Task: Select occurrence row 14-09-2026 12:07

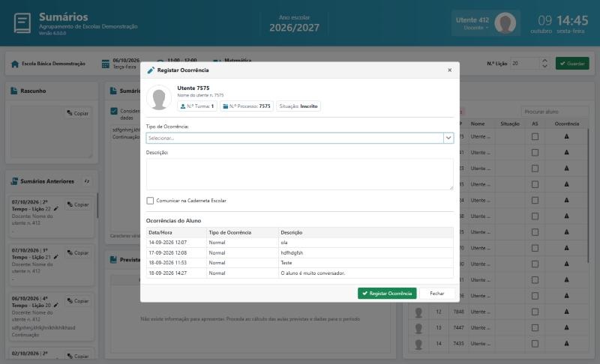Action: (299, 243)
